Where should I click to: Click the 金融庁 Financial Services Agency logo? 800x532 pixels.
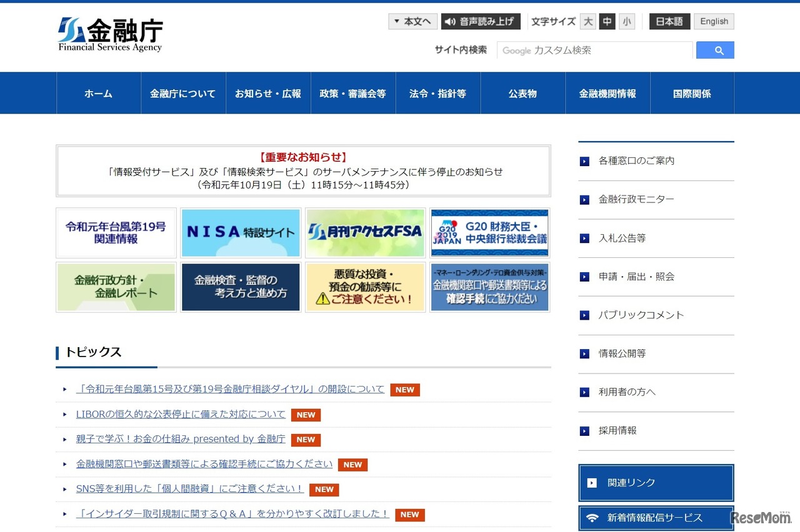(x=109, y=34)
